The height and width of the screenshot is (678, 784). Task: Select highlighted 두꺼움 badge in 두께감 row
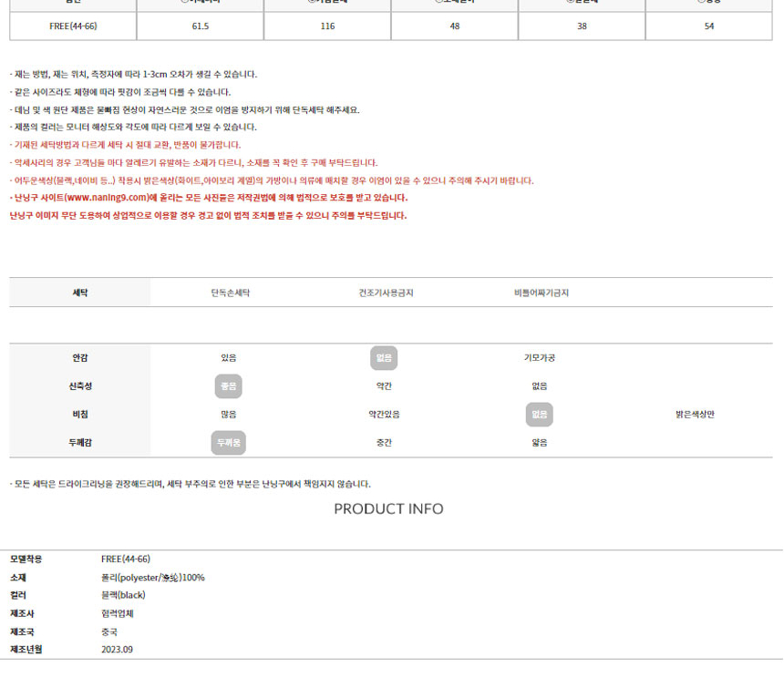(x=229, y=443)
